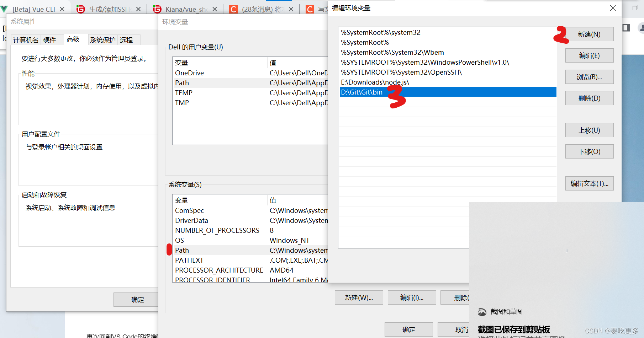The width and height of the screenshot is (644, 338).
Task: Click the Gitee favicon on Kiana/vue_sh tab
Action: pyautogui.click(x=157, y=9)
